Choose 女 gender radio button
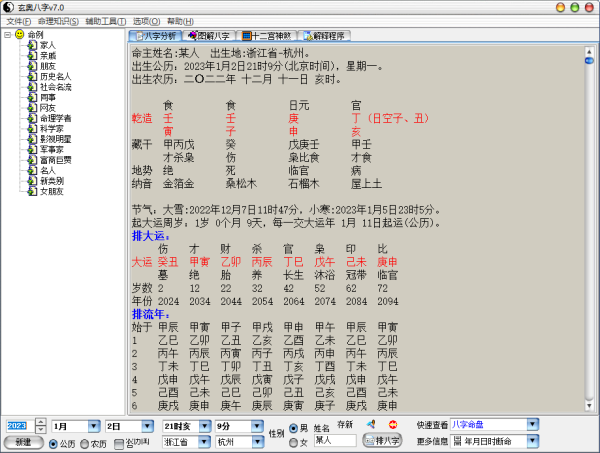Image resolution: width=600 pixels, height=453 pixels. pyautogui.click(x=292, y=443)
